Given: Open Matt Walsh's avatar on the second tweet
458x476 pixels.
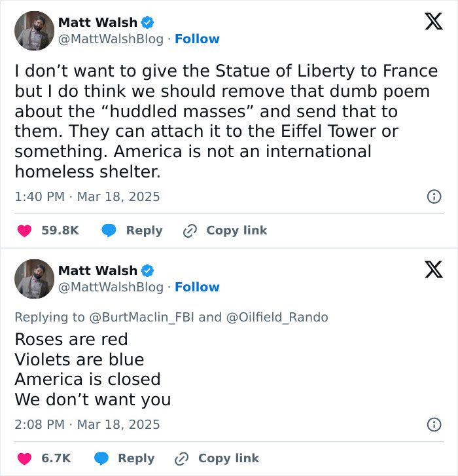Looking at the screenshot, I should point(34,278).
